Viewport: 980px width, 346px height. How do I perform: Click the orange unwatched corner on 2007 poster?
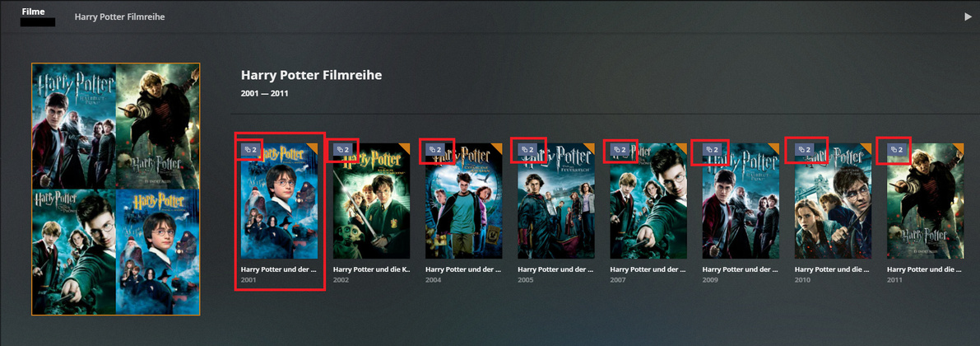(683, 147)
